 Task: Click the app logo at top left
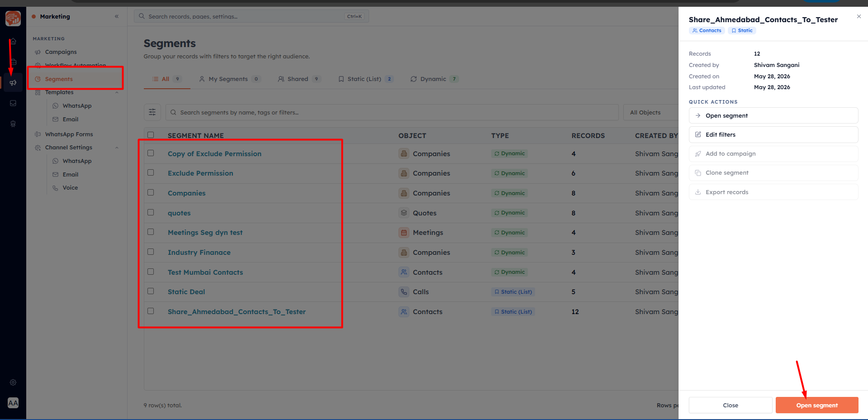[x=13, y=19]
